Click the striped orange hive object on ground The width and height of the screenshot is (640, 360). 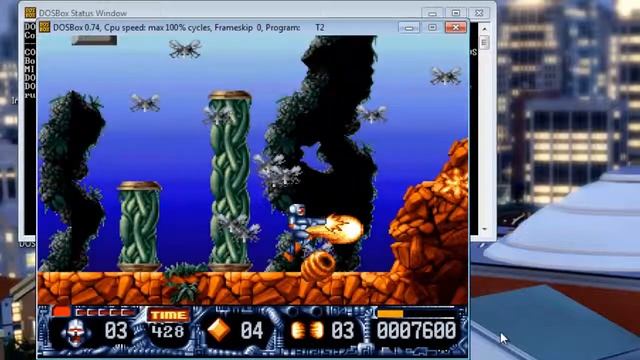318,265
